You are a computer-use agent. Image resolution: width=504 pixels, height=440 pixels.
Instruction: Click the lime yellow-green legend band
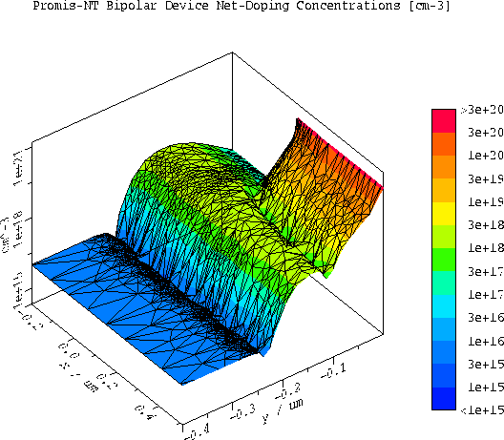click(x=444, y=237)
